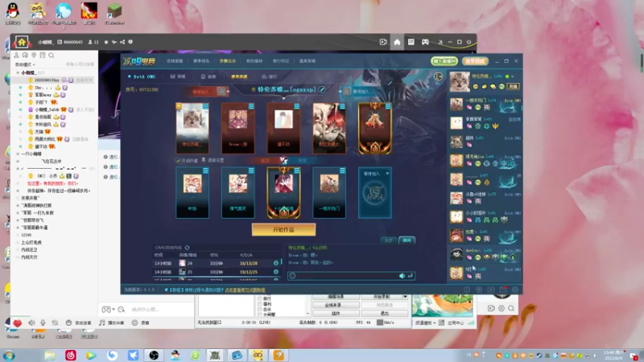644x362 pixels.
Task: Toggle the 排行 checkbox in the lower tool window
Action: coord(259,298)
